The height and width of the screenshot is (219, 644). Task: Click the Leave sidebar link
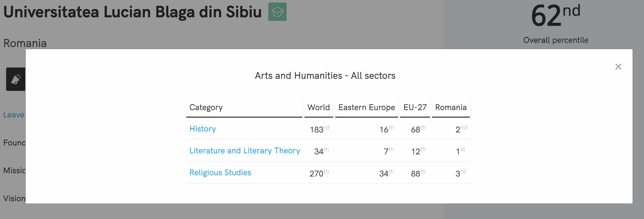coord(14,115)
